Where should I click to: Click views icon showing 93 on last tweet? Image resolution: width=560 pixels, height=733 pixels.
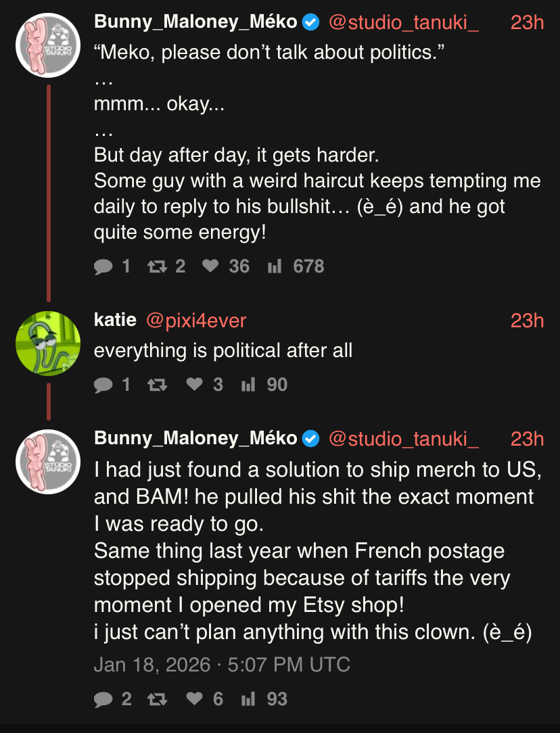click(x=248, y=699)
